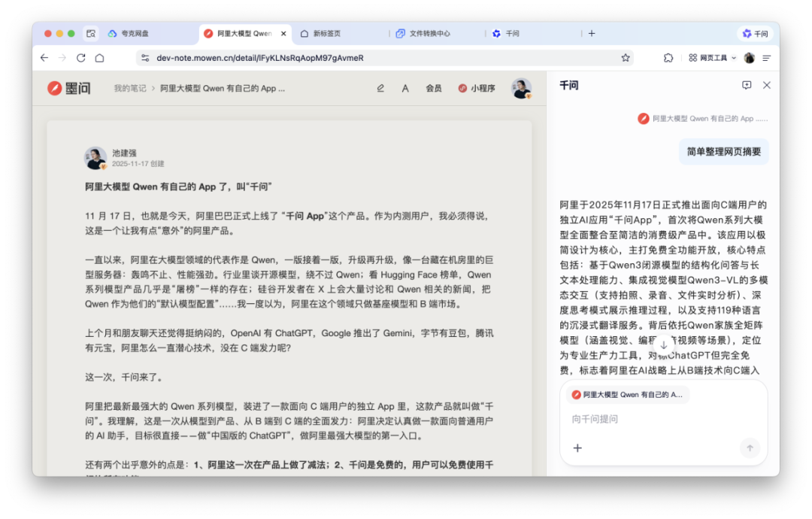Open the extensions puzzle icon

tap(668, 58)
